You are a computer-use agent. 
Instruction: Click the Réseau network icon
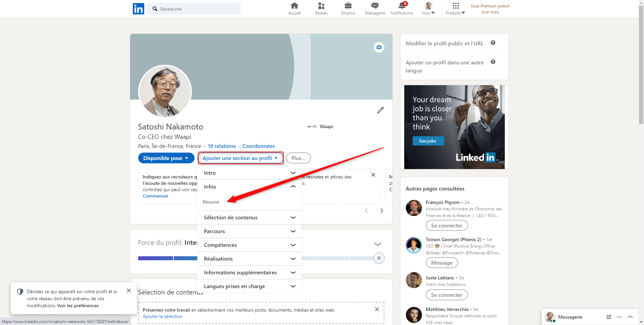pos(321,6)
